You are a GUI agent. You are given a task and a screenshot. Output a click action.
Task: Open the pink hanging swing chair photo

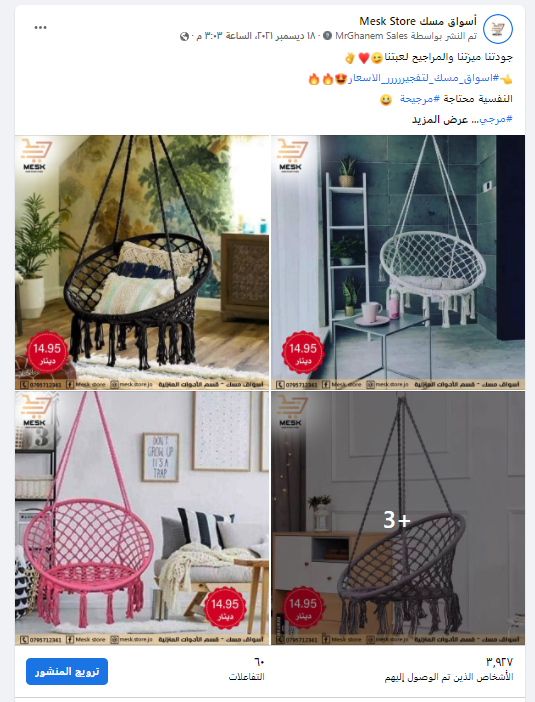[x=142, y=518]
